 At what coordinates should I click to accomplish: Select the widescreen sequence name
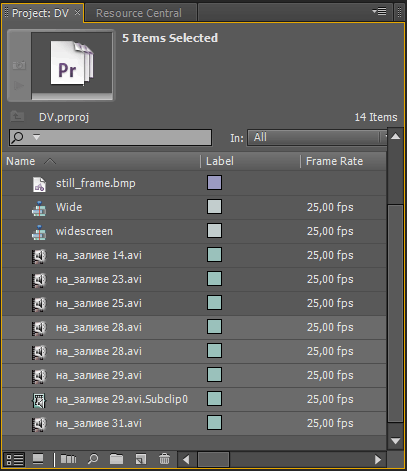pos(84,231)
